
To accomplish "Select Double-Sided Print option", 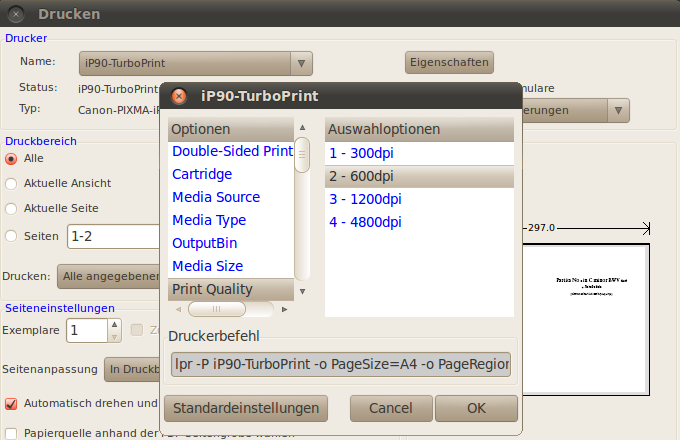I will coord(232,151).
